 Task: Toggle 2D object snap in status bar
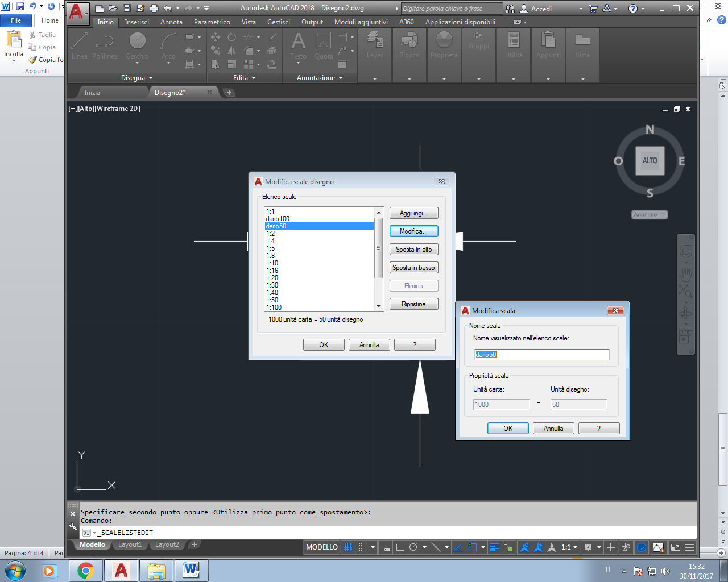point(473,547)
